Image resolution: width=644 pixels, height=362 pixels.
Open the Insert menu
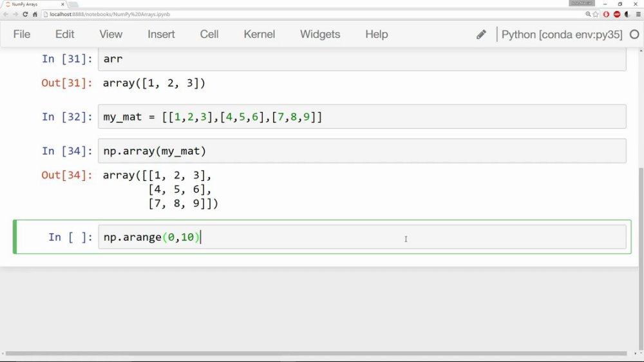[161, 34]
